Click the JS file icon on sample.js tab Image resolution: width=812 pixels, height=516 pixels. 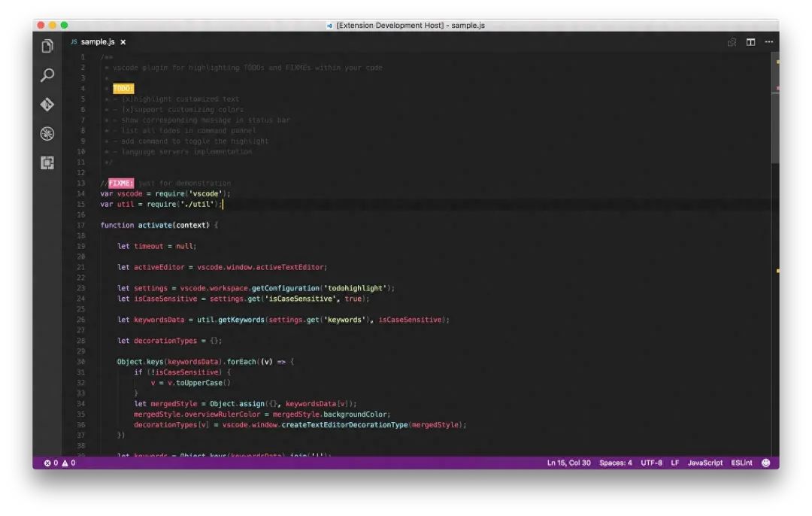click(x=74, y=41)
